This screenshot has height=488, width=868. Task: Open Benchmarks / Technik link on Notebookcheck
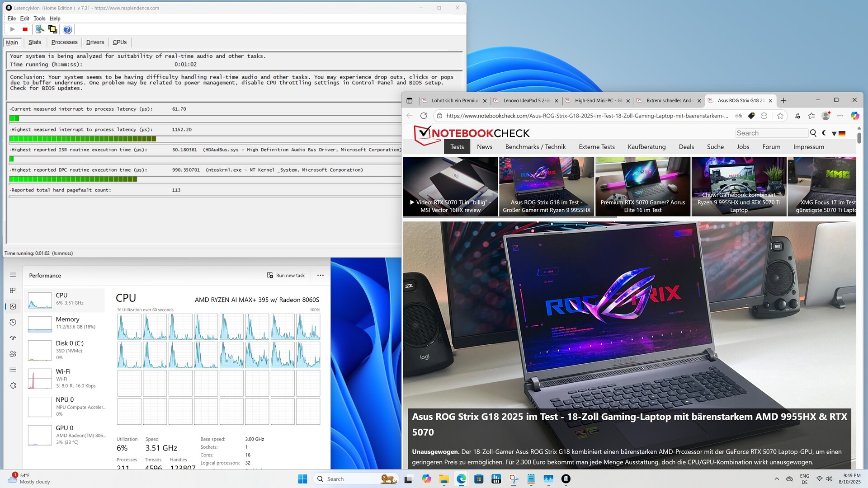(535, 147)
